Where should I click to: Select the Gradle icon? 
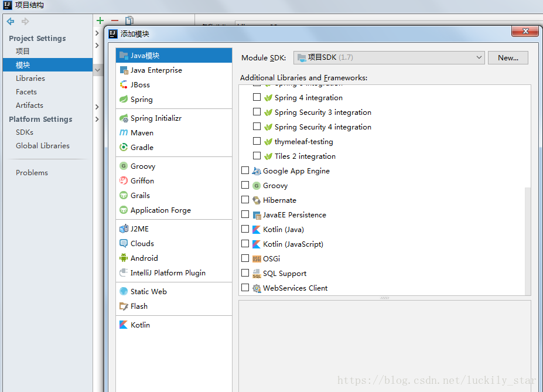[x=124, y=148]
